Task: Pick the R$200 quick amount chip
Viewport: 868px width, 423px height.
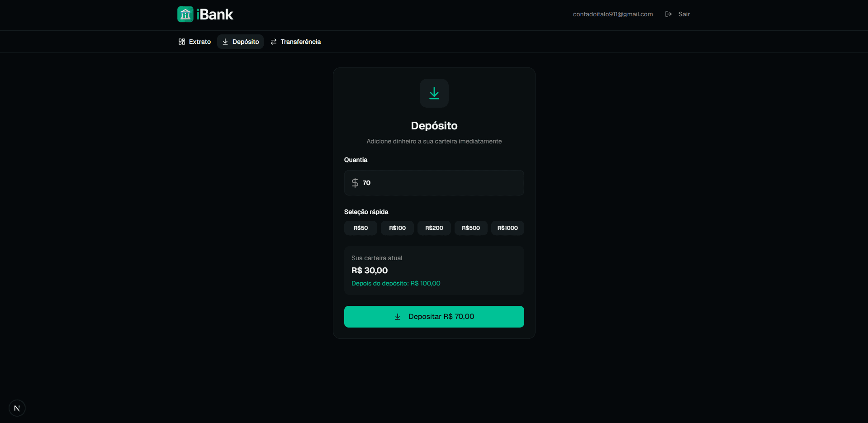Action: pos(433,228)
